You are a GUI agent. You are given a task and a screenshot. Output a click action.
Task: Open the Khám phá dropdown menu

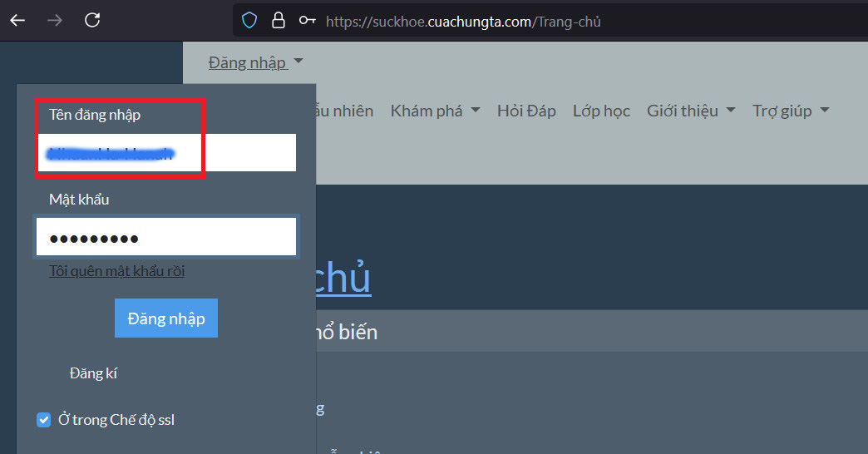[x=435, y=111]
